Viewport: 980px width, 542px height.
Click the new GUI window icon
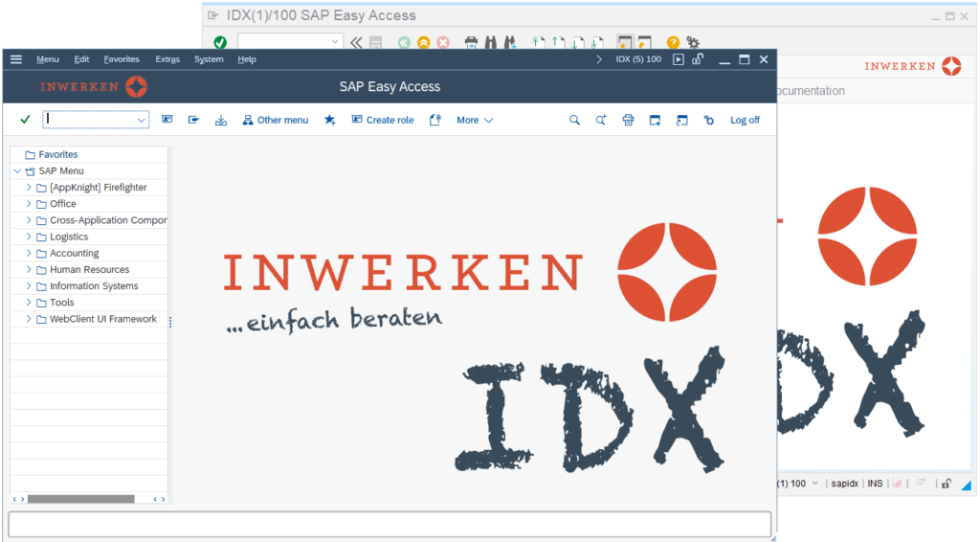point(655,120)
